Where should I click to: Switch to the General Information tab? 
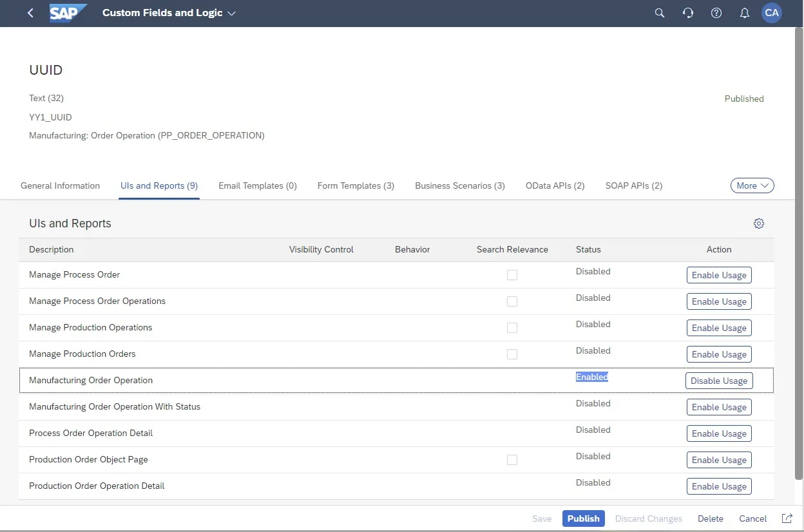(60, 185)
